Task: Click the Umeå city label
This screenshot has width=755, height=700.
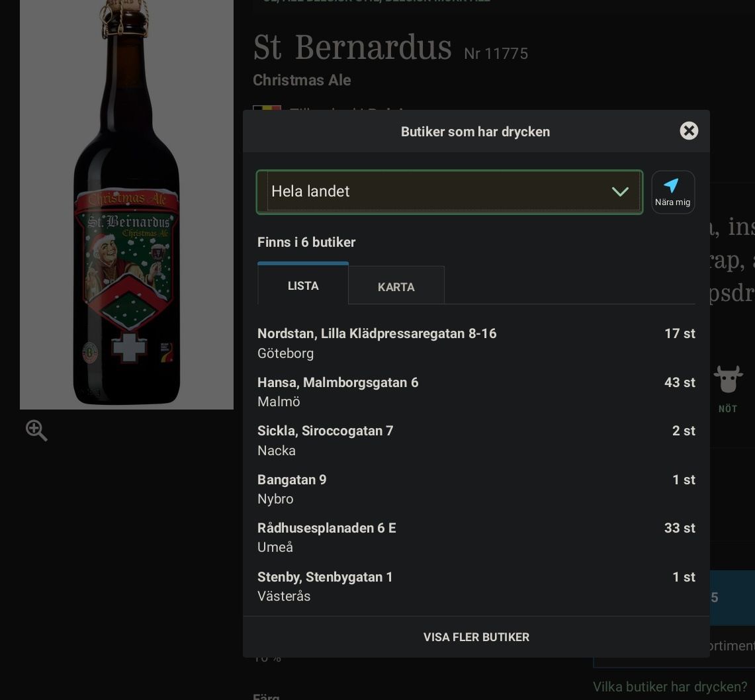Action: point(275,547)
